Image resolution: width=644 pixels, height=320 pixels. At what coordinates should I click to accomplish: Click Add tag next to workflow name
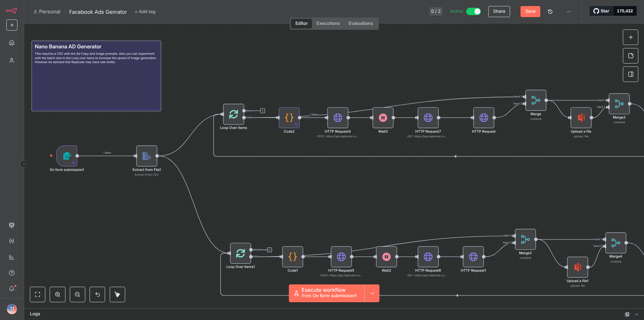[145, 12]
